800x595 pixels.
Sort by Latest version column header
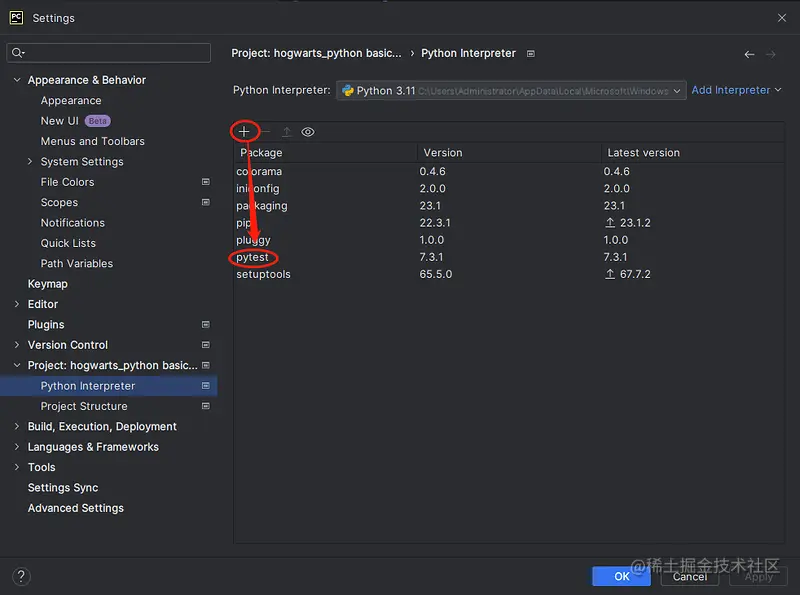(693, 153)
